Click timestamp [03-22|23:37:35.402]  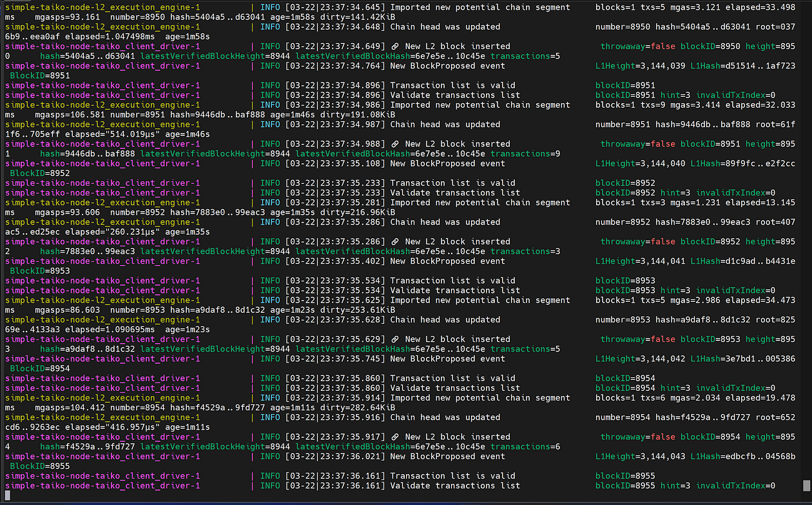(x=335, y=261)
